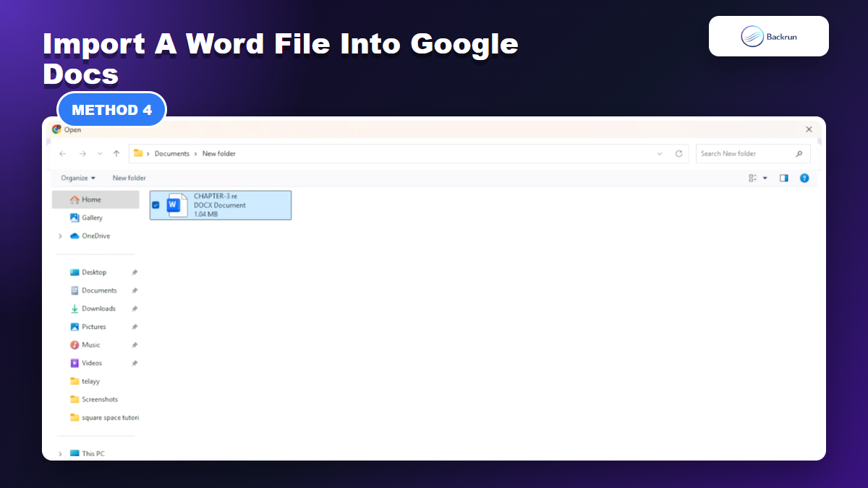This screenshot has width=868, height=488.
Task: Click New folder in address path
Action: pyautogui.click(x=219, y=154)
